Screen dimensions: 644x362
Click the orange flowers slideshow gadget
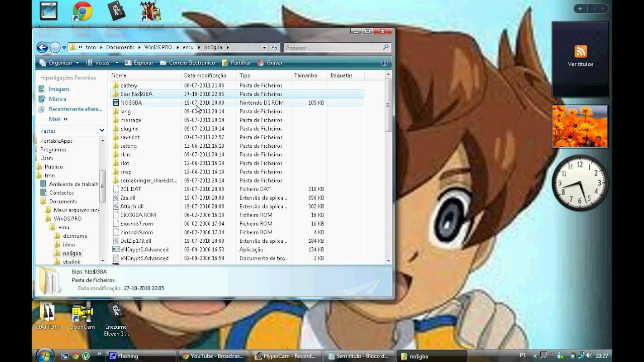(x=580, y=126)
